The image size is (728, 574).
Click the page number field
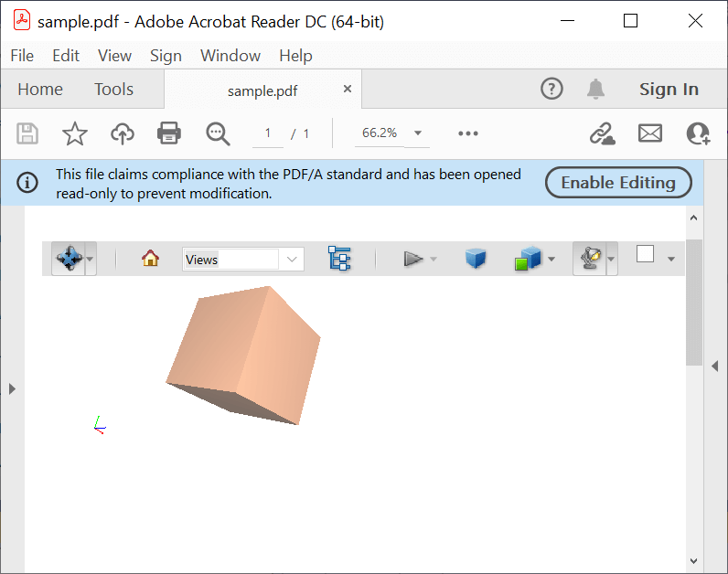(x=268, y=133)
